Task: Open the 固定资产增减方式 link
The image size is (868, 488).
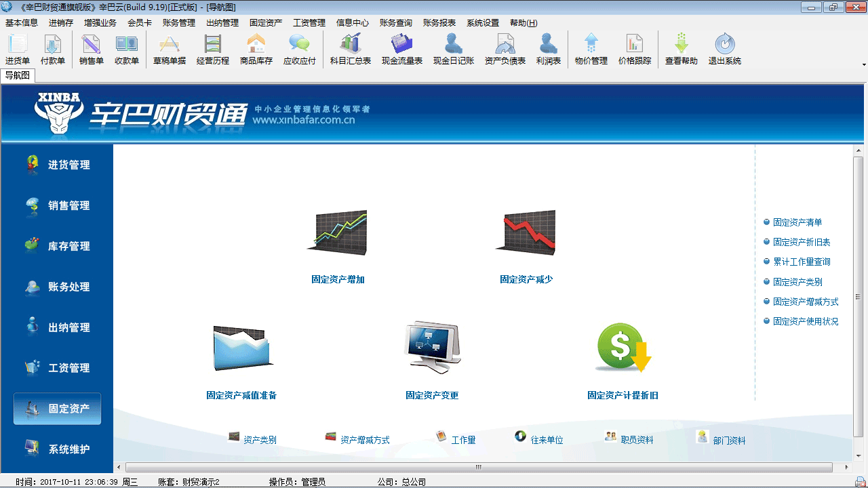Action: [806, 302]
